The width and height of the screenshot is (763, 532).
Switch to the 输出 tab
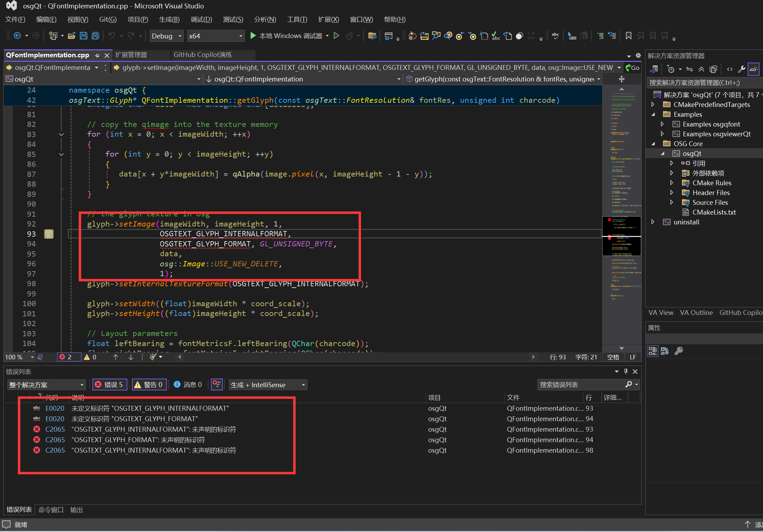tap(76, 510)
